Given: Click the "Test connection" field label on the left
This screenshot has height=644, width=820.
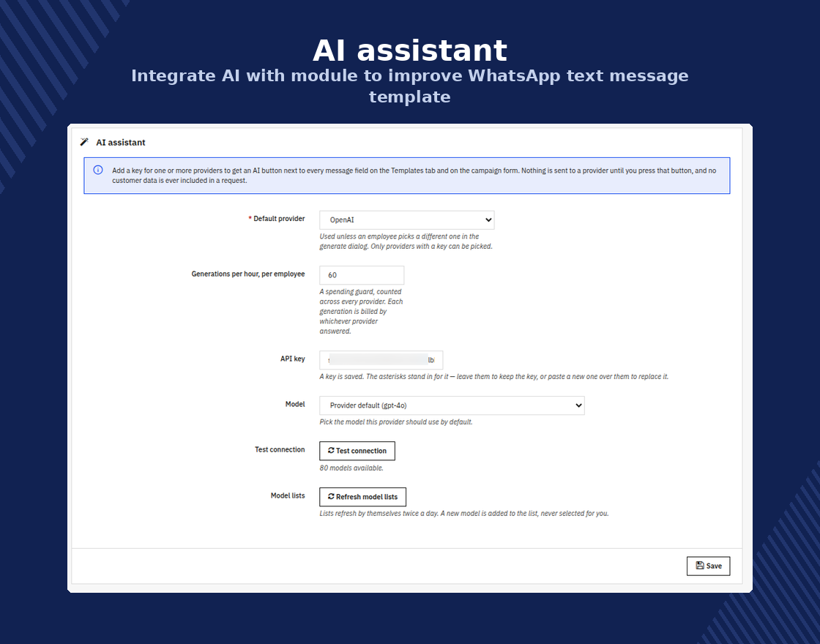Looking at the screenshot, I should click(x=280, y=449).
